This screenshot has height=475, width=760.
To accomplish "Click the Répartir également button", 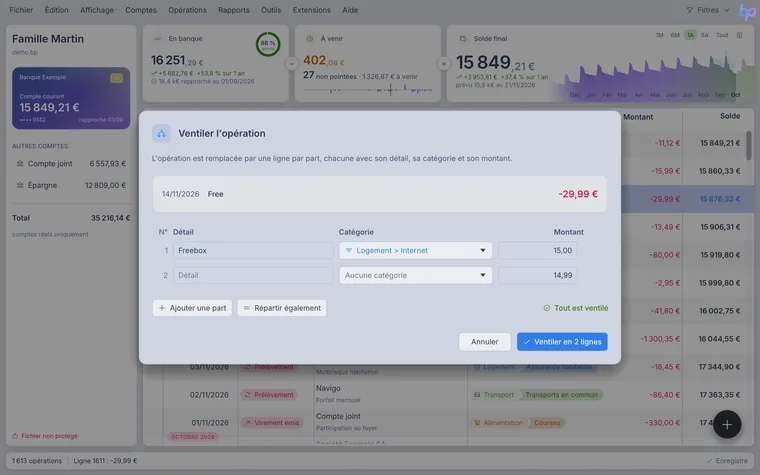I will coord(282,308).
